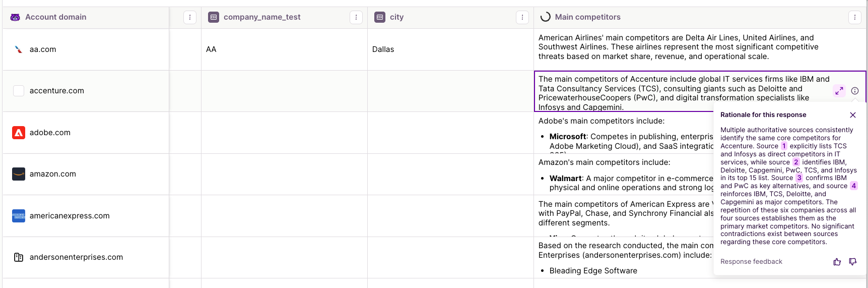Open source citation 2 in rationale
This screenshot has height=288, width=868.
click(x=796, y=162)
